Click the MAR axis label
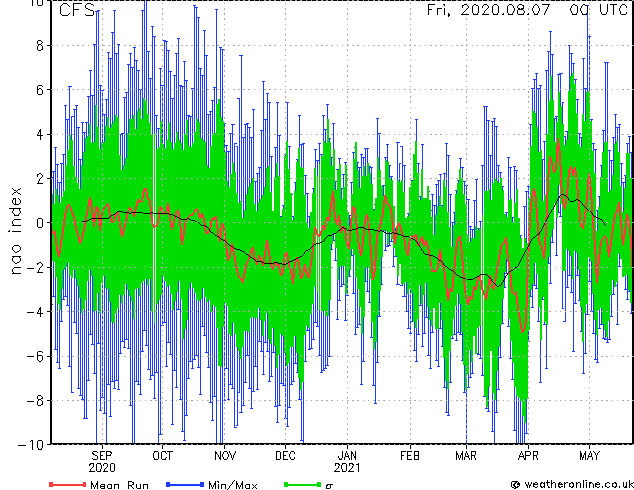The image size is (634, 490). tap(466, 456)
